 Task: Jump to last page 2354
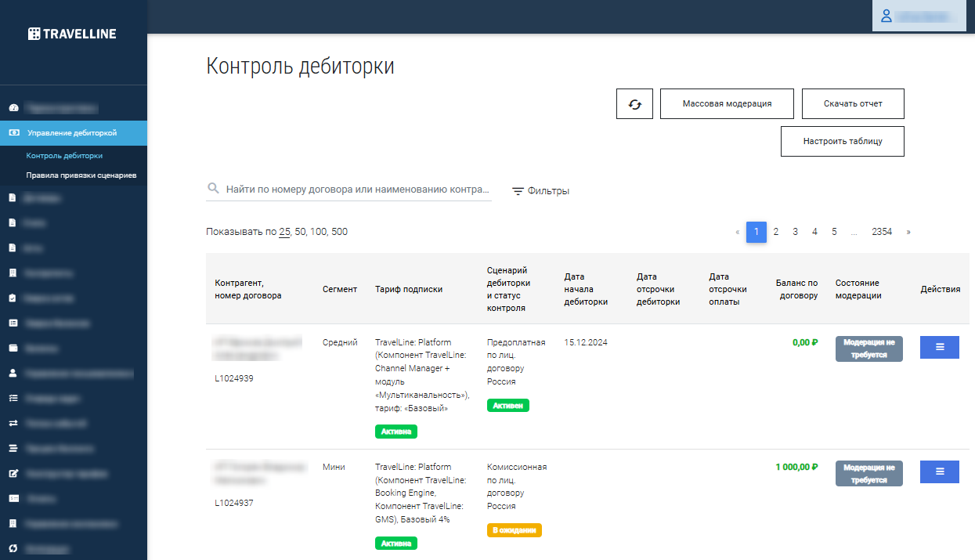882,232
